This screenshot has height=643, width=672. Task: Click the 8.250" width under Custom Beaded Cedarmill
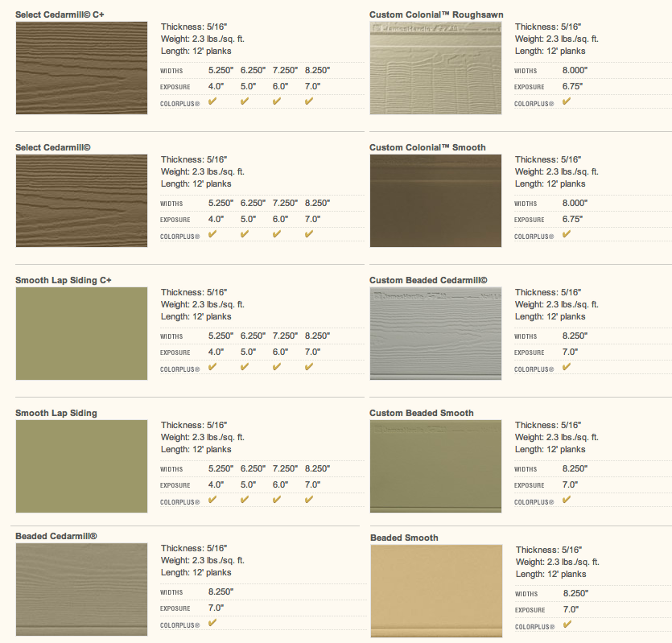[x=575, y=336]
